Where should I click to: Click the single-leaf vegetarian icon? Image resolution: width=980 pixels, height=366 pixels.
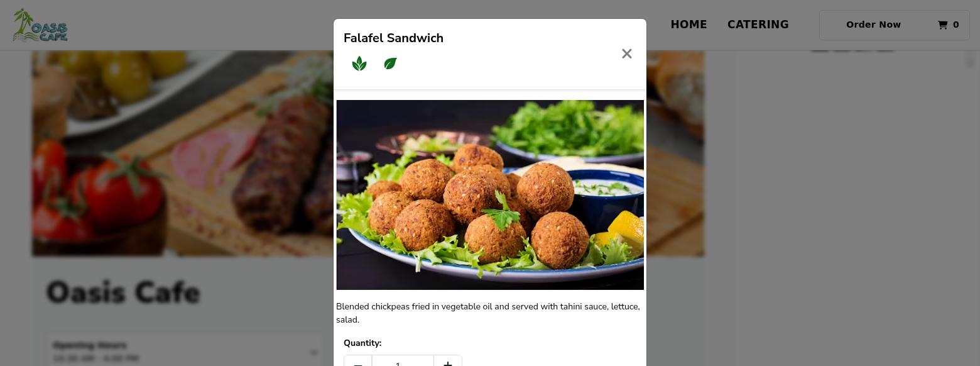[x=390, y=64]
